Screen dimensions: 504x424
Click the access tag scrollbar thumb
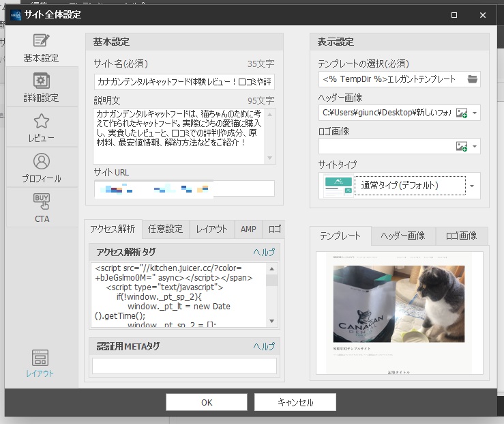tap(272, 280)
